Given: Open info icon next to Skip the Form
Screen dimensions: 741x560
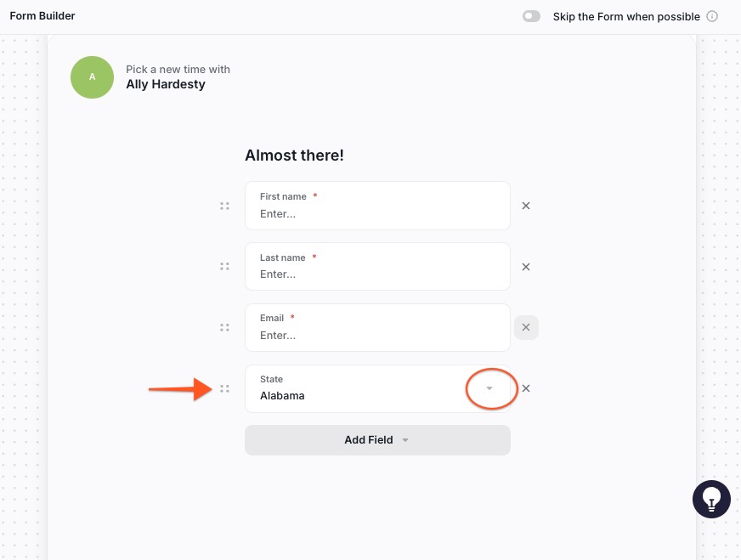Looking at the screenshot, I should tap(712, 16).
